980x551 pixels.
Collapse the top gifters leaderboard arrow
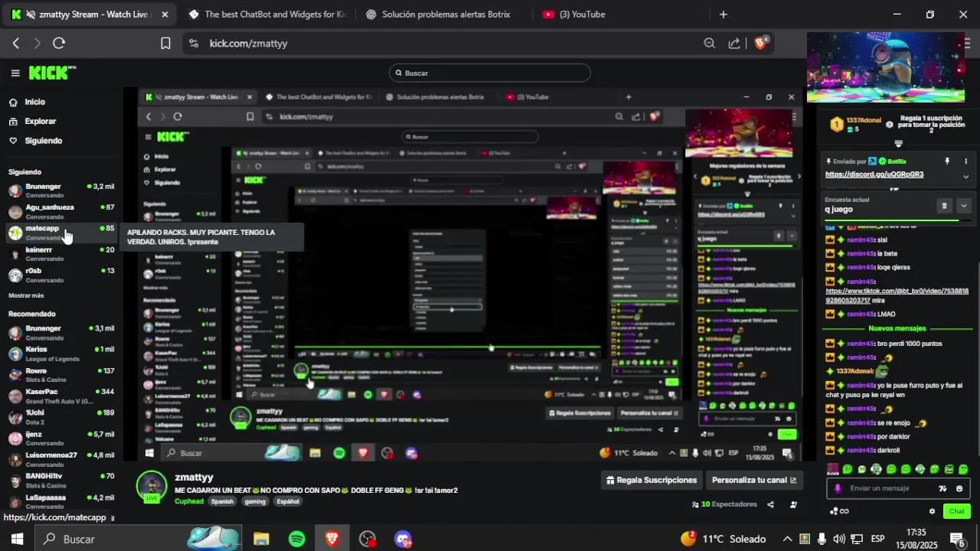pyautogui.click(x=899, y=143)
